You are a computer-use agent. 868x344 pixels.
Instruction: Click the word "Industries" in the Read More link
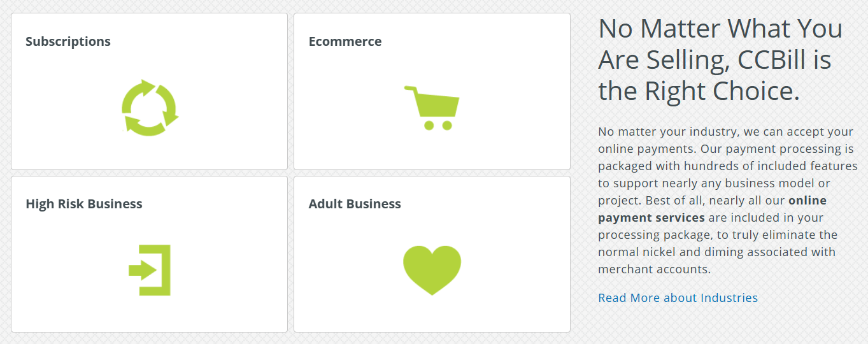729,297
